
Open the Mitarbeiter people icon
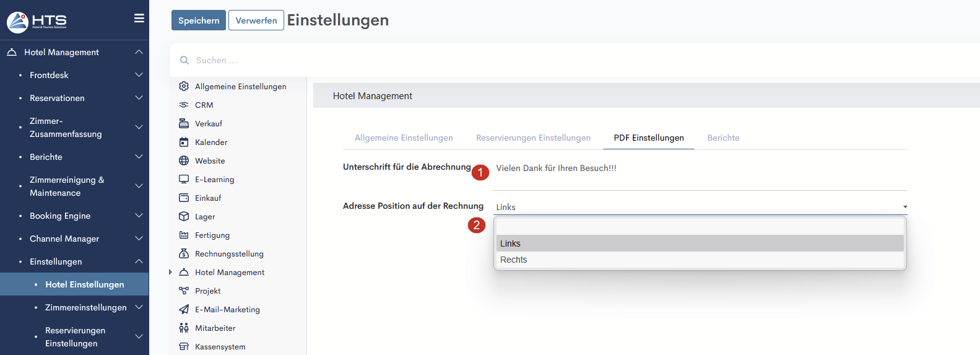click(x=184, y=328)
